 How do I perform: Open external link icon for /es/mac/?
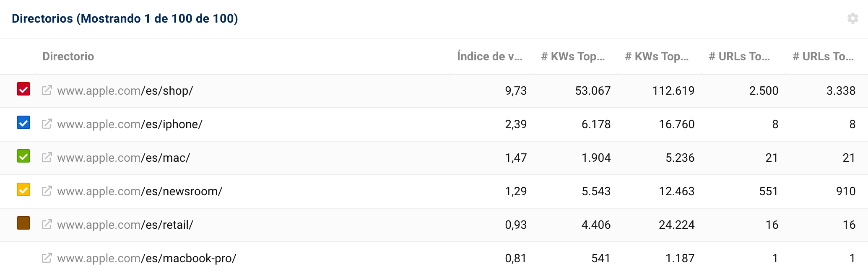47,158
